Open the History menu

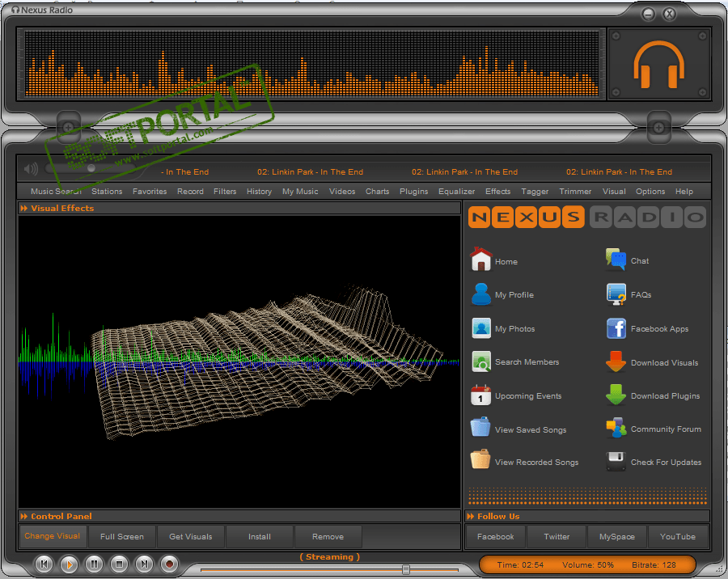click(x=259, y=192)
